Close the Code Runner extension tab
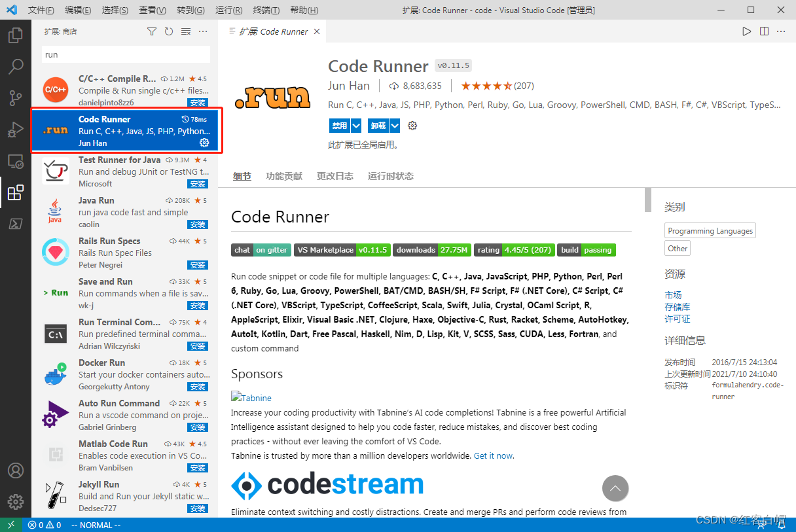The width and height of the screenshot is (796, 532). [x=317, y=31]
